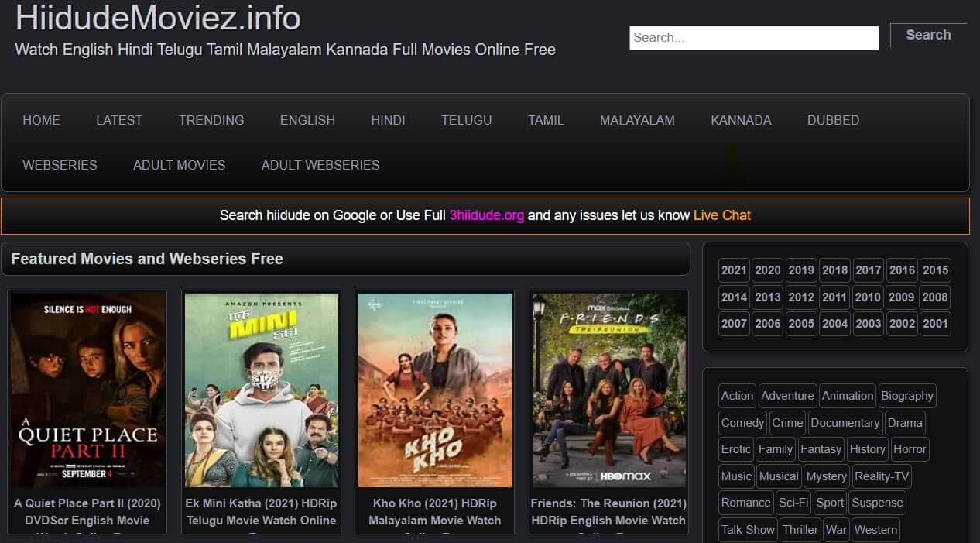Select the TELUGU menu item
Image resolution: width=980 pixels, height=543 pixels.
pyautogui.click(x=466, y=120)
